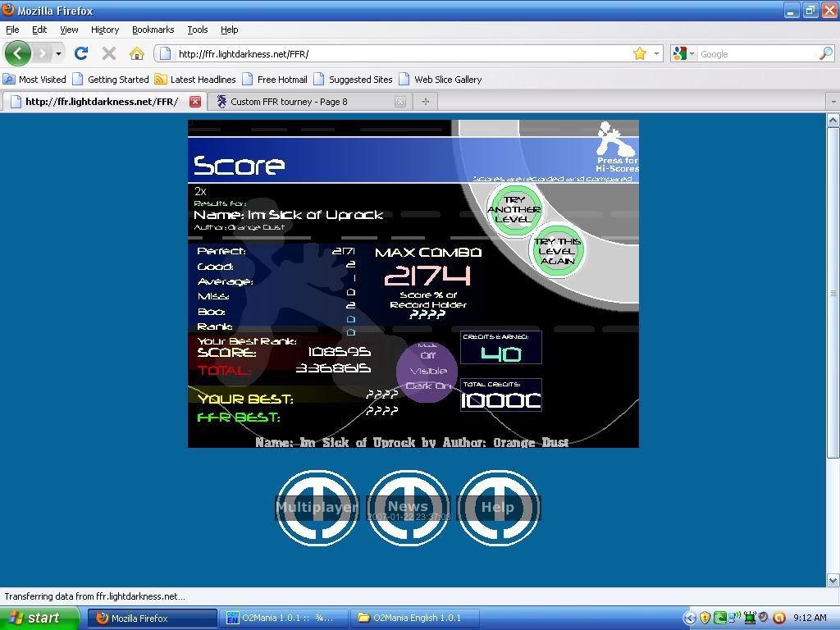Close the ffr.lightdarkness.net tab
Viewport: 840px width, 630px height.
click(x=194, y=102)
